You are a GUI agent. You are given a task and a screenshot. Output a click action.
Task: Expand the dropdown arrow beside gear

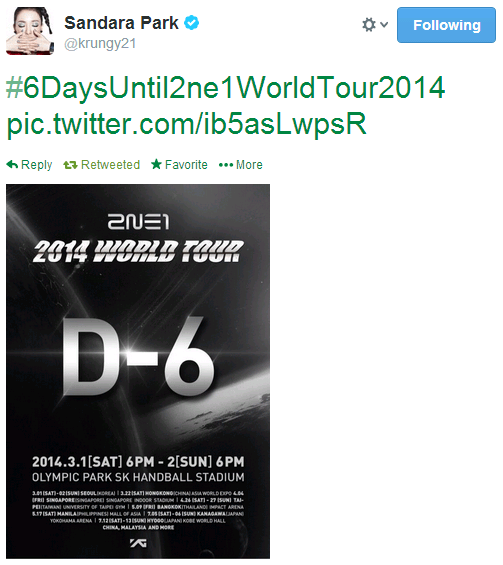coord(384,25)
